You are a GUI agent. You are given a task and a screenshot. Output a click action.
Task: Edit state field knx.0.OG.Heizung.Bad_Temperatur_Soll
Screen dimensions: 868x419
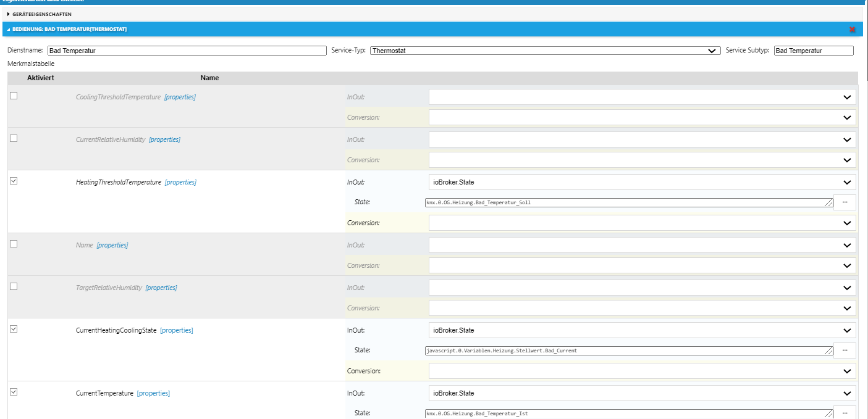[629, 202]
